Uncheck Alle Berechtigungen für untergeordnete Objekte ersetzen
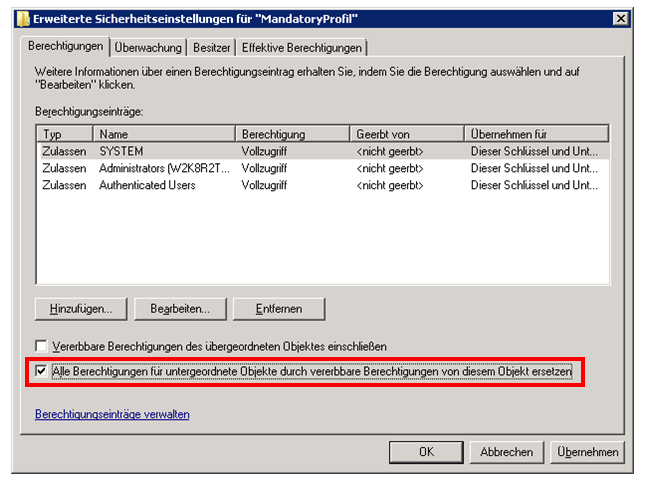This screenshot has width=646, height=485. click(x=41, y=371)
